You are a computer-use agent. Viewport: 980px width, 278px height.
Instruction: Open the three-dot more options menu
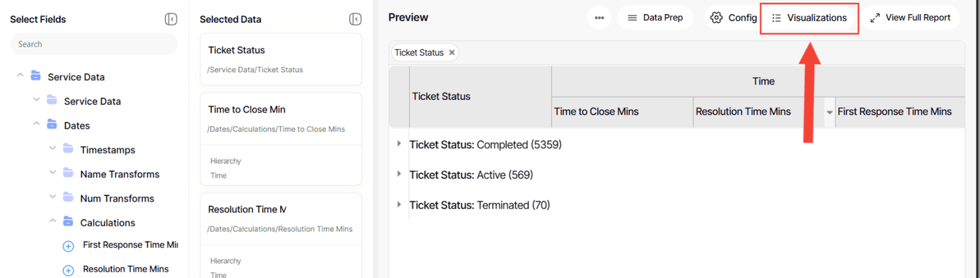(599, 18)
